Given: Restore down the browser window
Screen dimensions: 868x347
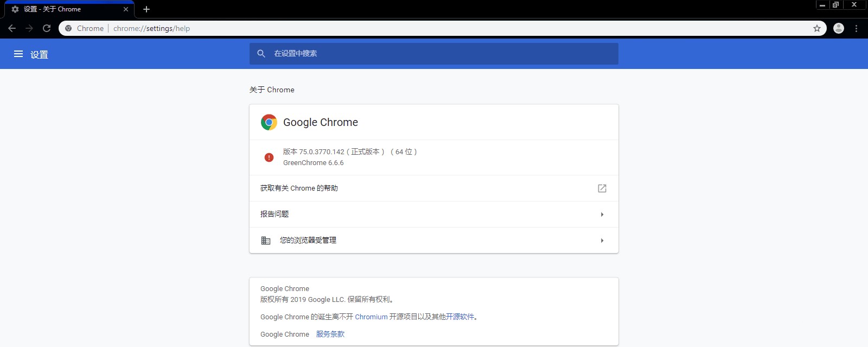Looking at the screenshot, I should coord(836,5).
